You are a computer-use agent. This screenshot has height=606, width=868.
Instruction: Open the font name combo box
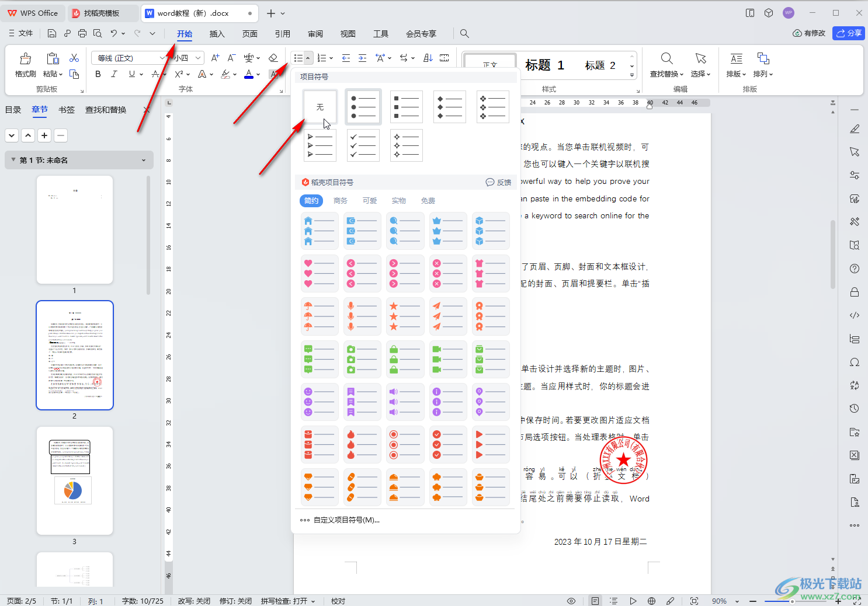tap(129, 58)
